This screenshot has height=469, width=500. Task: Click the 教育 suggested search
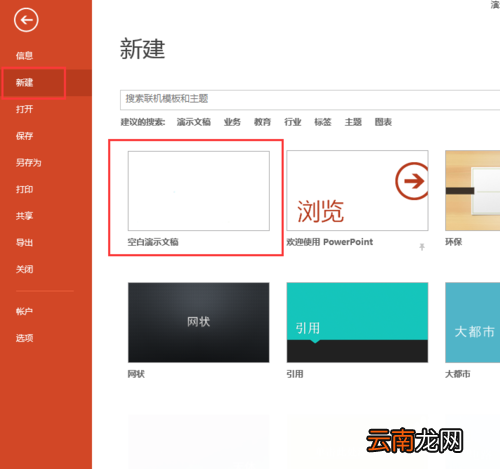tap(262, 122)
